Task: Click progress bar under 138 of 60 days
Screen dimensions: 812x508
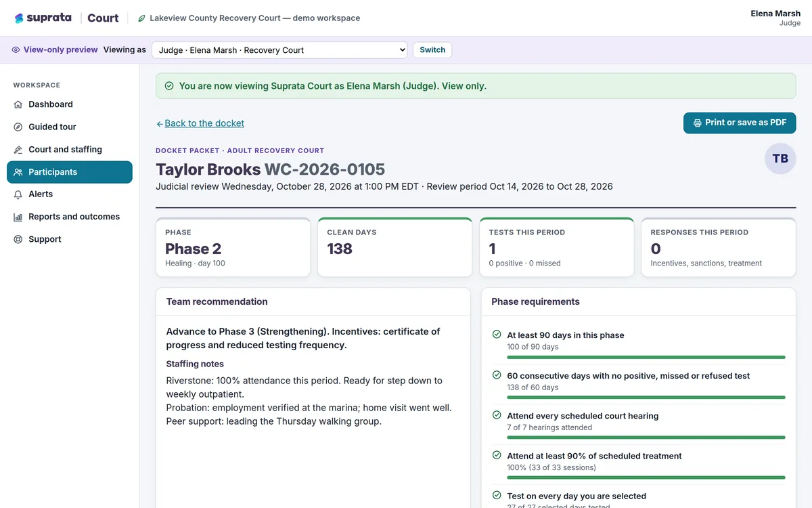Action: pos(646,398)
